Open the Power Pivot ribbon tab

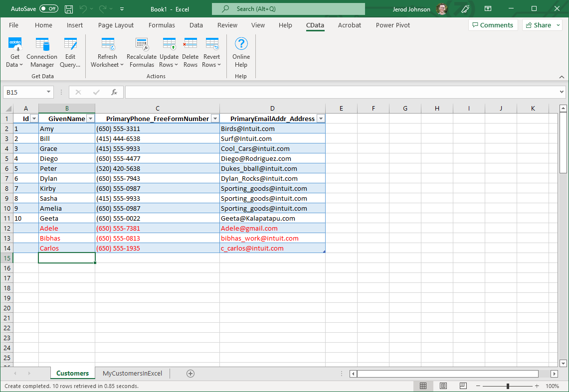point(393,25)
